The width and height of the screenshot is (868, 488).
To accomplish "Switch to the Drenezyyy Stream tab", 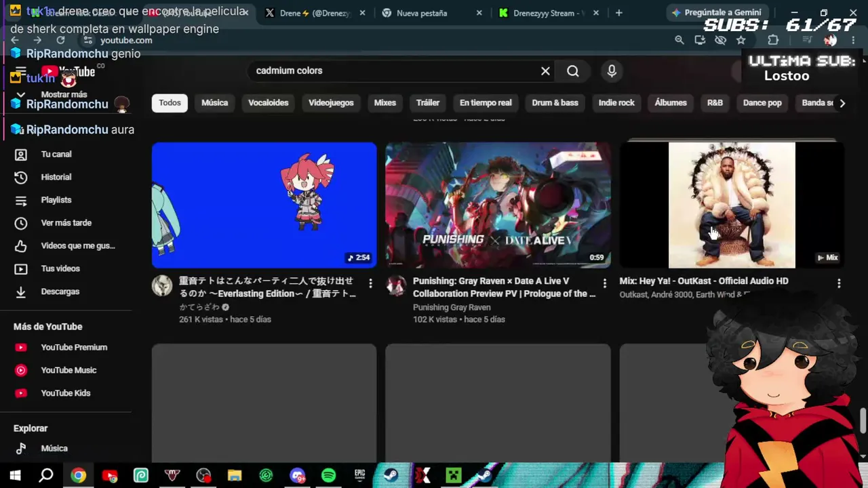I will (x=549, y=13).
